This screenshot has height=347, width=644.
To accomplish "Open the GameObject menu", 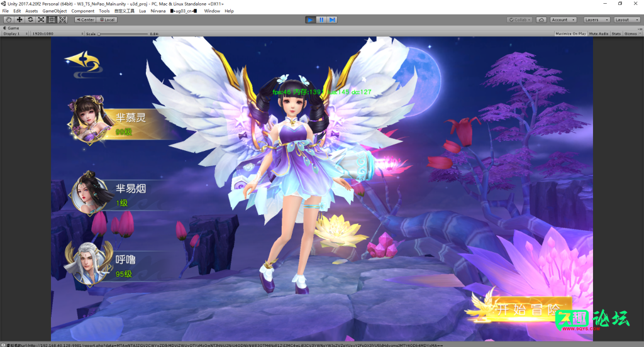I will pyautogui.click(x=55, y=11).
